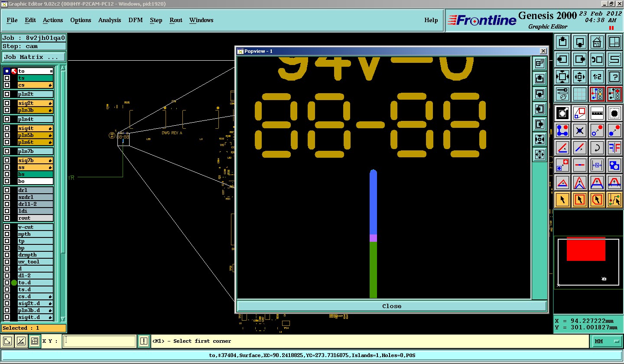Click the red board overview thumbnail
Screen dimensions: 624x364
pyautogui.click(x=586, y=249)
